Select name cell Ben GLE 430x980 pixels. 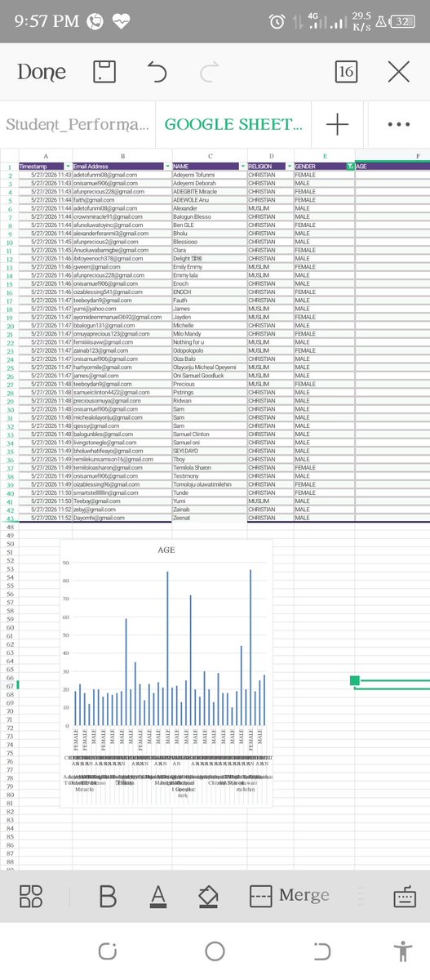210,225
